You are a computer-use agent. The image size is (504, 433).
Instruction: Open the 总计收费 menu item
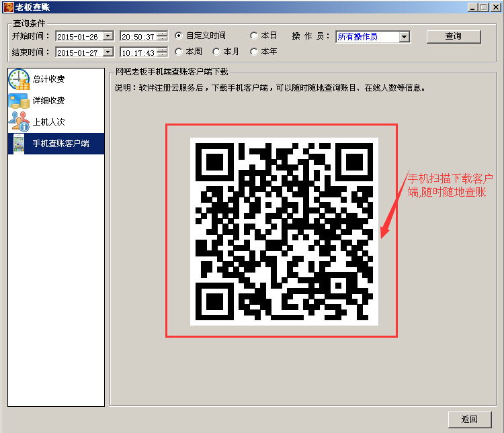(56, 79)
